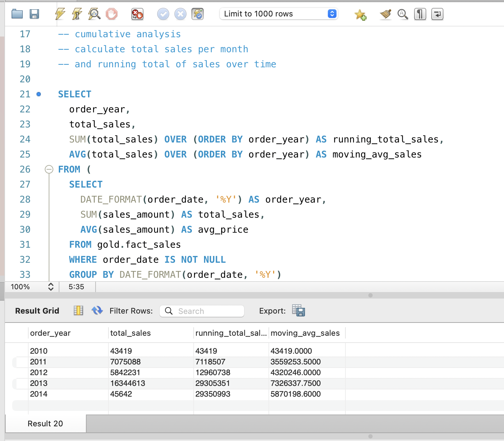
Task: Execute statement under cursor
Action: (x=77, y=14)
